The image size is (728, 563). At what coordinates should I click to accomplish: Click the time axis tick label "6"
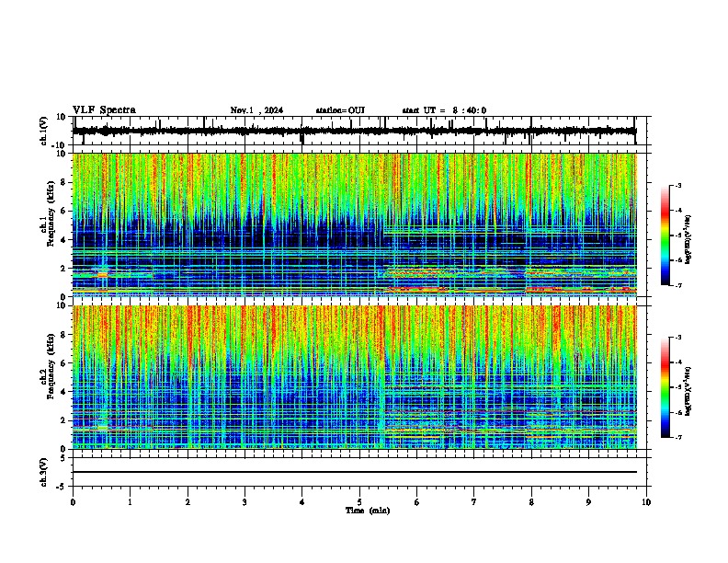(x=416, y=502)
